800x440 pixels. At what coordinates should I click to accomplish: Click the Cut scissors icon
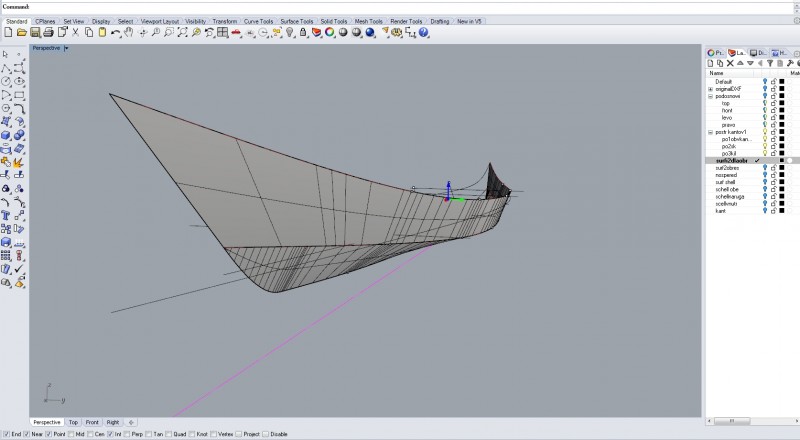(75, 33)
